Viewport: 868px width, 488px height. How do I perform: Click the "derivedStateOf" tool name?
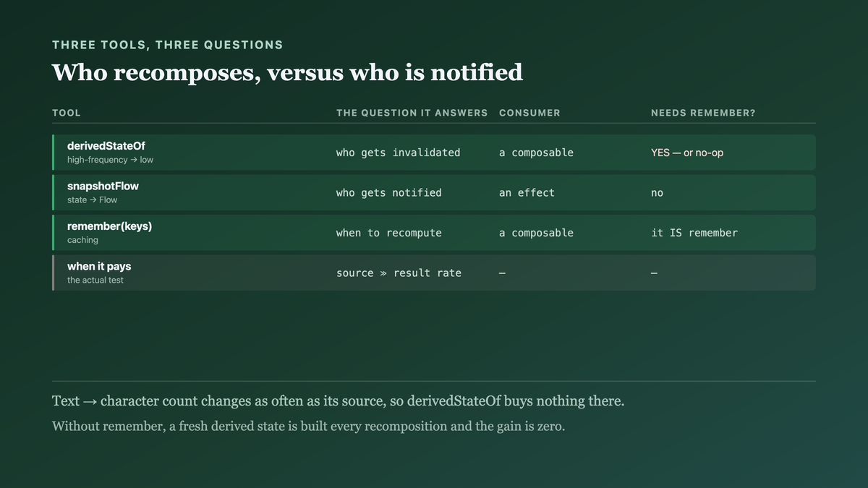(x=106, y=146)
